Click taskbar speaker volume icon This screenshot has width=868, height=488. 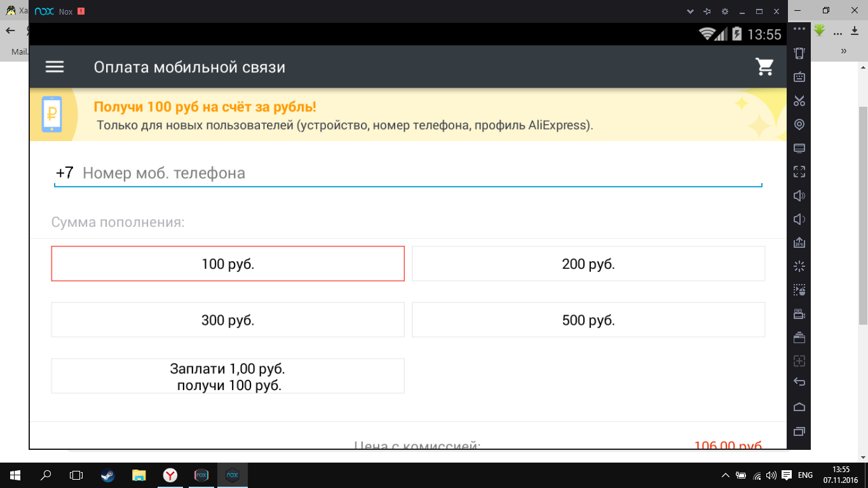click(x=771, y=475)
